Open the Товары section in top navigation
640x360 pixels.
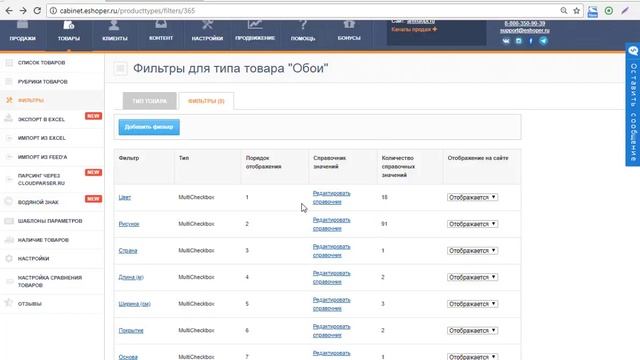[69, 31]
